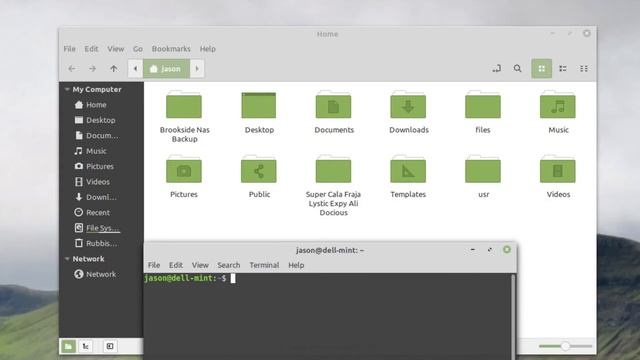The width and height of the screenshot is (640, 360).
Task: Toggle location entry icon in toolbar
Action: [x=496, y=69]
